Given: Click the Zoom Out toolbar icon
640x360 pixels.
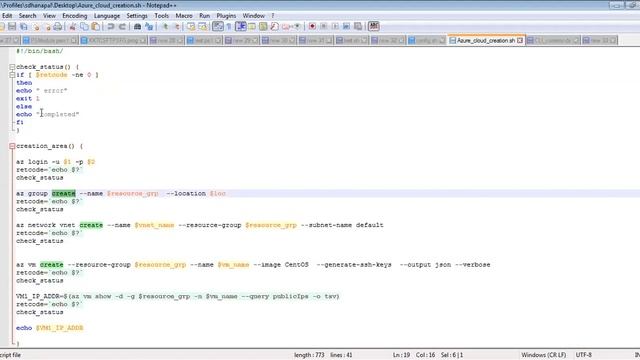Looking at the screenshot, I should coord(177,27).
